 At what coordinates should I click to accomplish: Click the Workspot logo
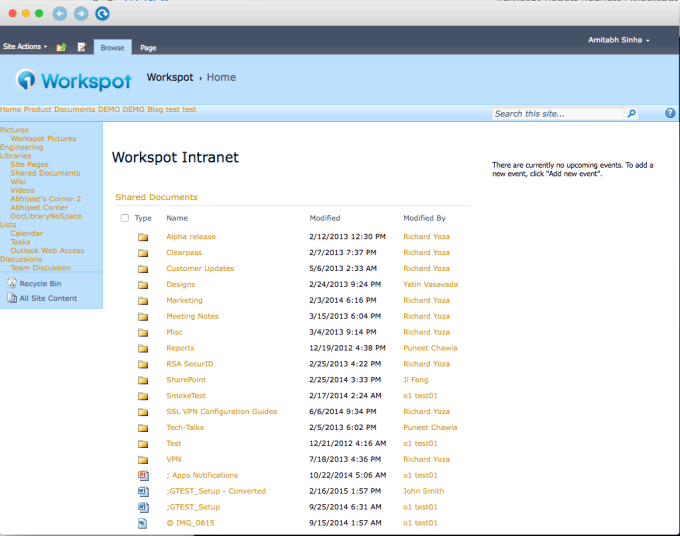coord(76,79)
